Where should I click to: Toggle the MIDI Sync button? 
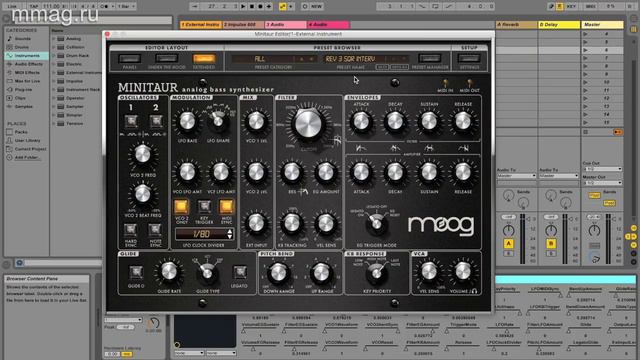(x=227, y=207)
